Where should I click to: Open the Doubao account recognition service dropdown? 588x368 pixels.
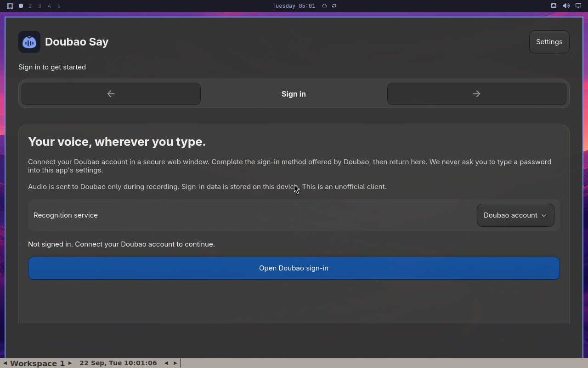515,215
